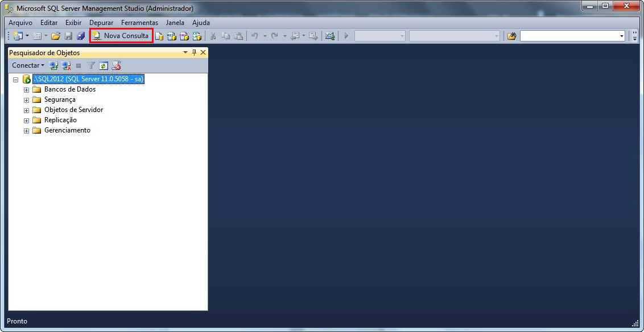Image resolution: width=644 pixels, height=332 pixels.
Task: Click the Nova Consulta button
Action: point(121,36)
